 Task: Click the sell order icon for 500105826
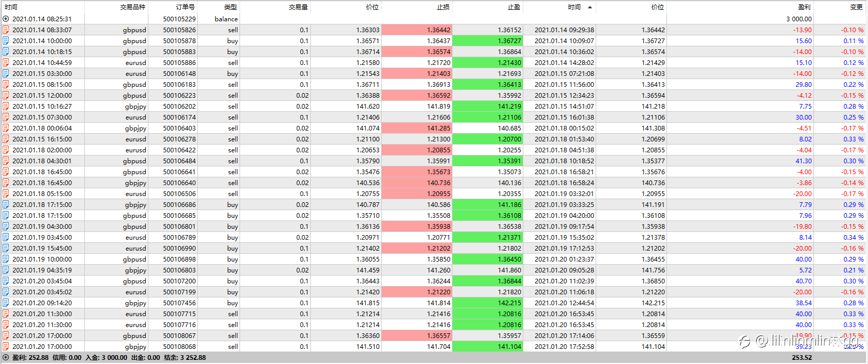pyautogui.click(x=6, y=30)
